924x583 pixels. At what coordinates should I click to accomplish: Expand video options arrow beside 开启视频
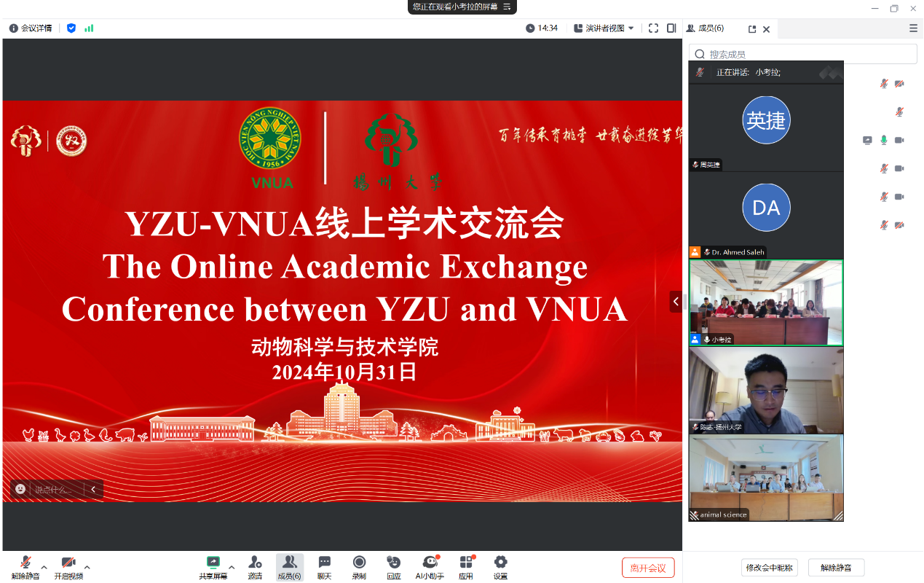tap(87, 567)
